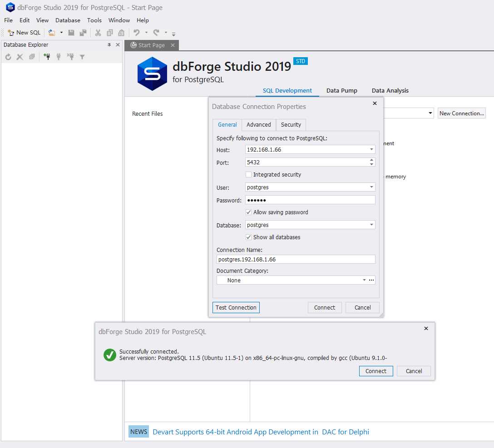Screen dimensions: 494x448
Task: Click the Connect plug icon in Database Explorer
Action: pyautogui.click(x=59, y=57)
